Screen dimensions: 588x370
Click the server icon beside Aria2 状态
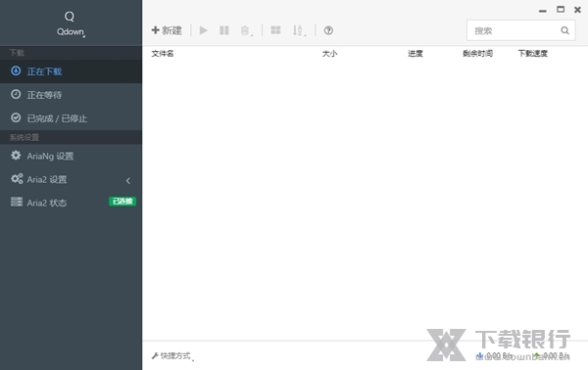click(17, 202)
